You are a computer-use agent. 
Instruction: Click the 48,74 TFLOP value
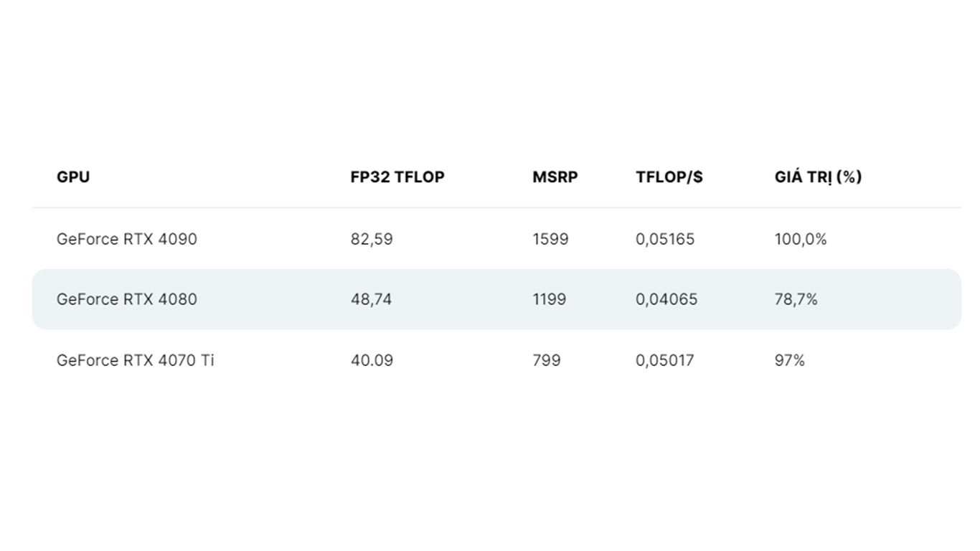tap(371, 299)
